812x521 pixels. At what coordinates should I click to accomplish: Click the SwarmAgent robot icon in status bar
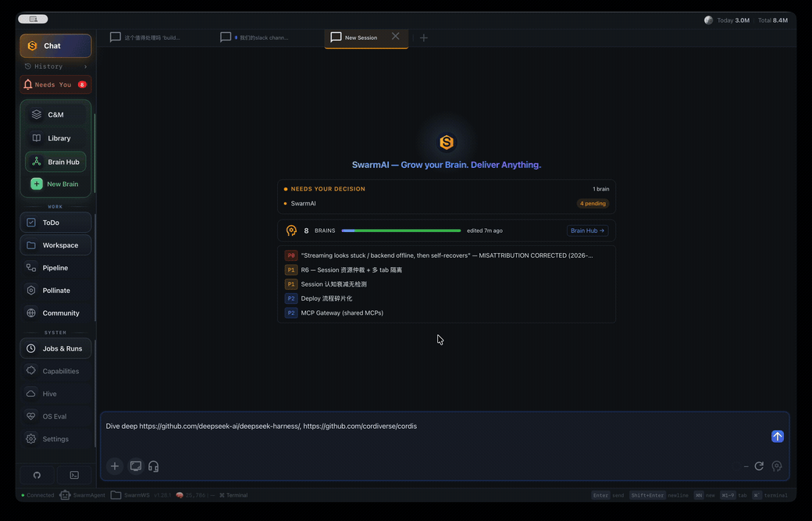point(65,495)
